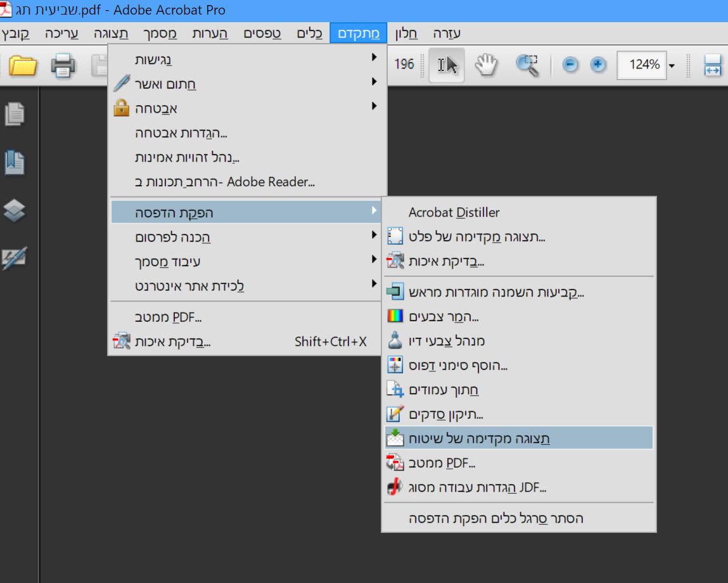
Task: Click the crop pages icon
Action: pyautogui.click(x=395, y=389)
